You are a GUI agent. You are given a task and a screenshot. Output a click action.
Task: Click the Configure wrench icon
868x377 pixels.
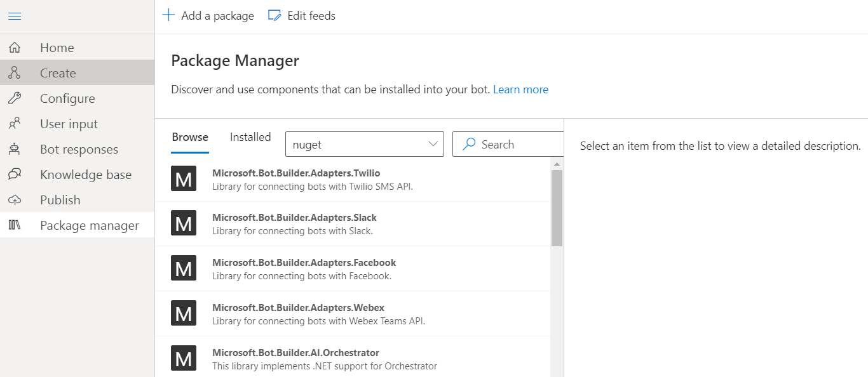(x=15, y=98)
